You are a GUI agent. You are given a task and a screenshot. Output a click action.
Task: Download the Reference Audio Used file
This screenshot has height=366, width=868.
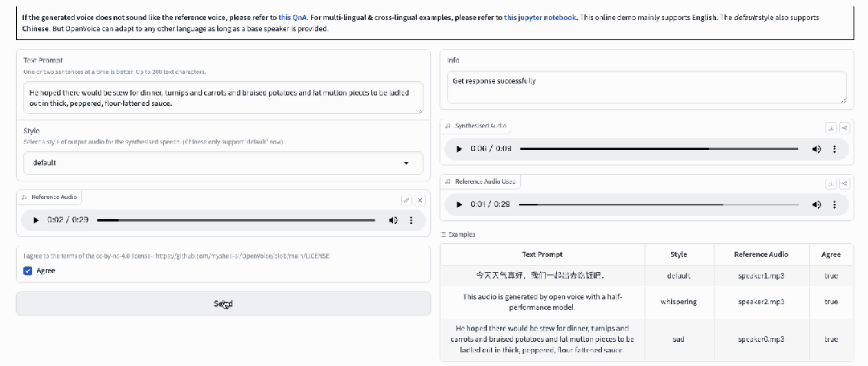[x=831, y=184]
